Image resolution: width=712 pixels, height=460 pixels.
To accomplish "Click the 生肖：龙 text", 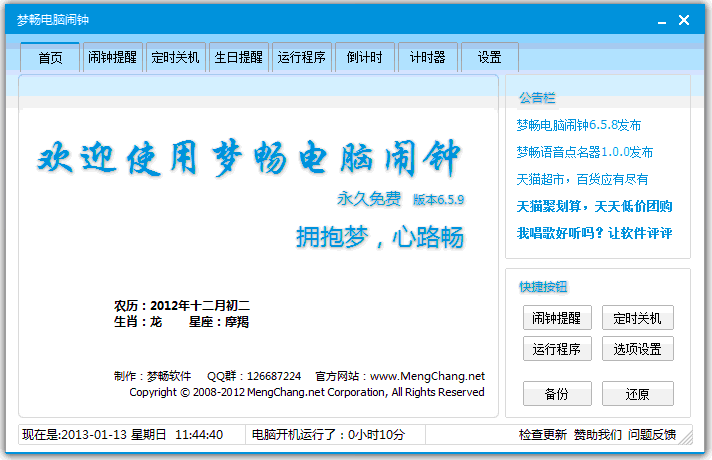I will pyautogui.click(x=138, y=322).
